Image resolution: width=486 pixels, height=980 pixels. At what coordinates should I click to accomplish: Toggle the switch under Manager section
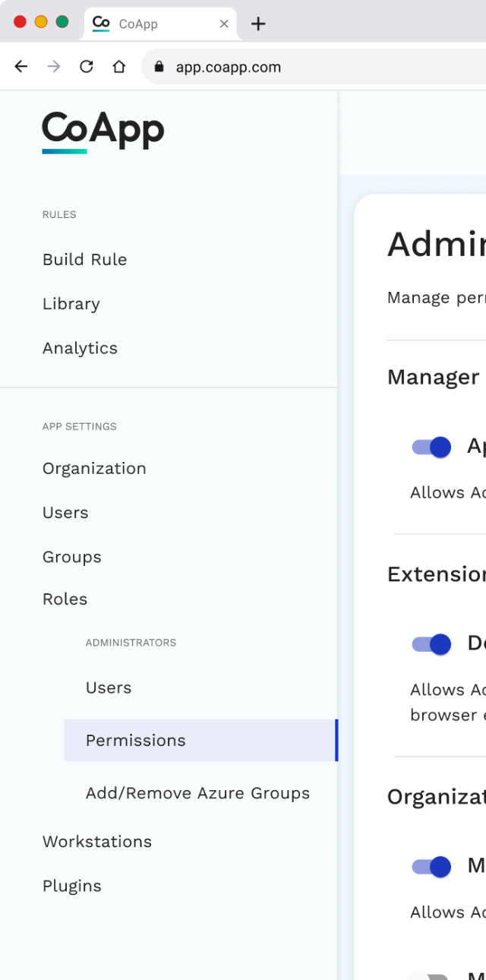(431, 447)
